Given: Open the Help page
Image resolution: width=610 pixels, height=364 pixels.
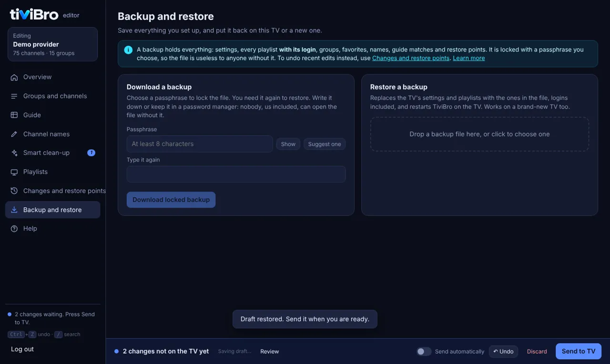Looking at the screenshot, I should point(52,229).
